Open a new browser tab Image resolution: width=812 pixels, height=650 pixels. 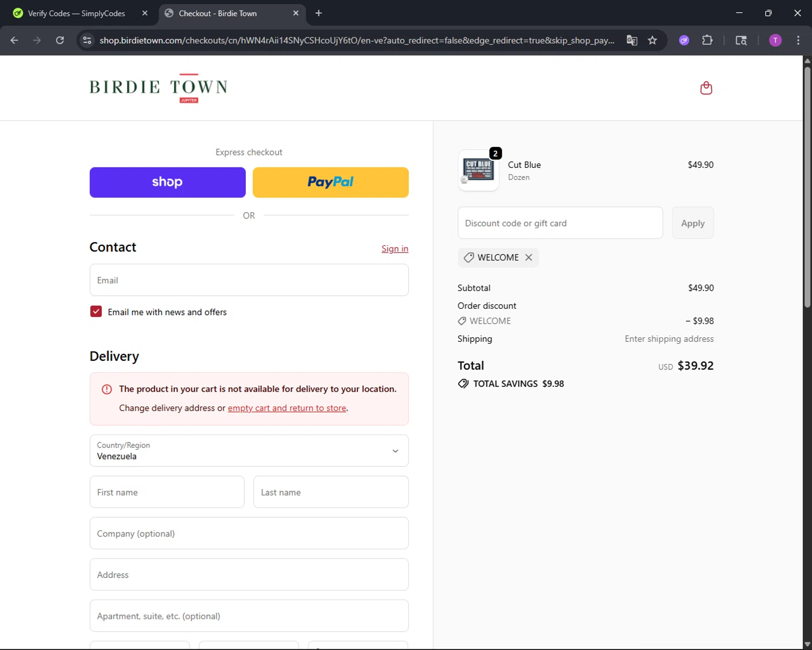[x=319, y=13]
